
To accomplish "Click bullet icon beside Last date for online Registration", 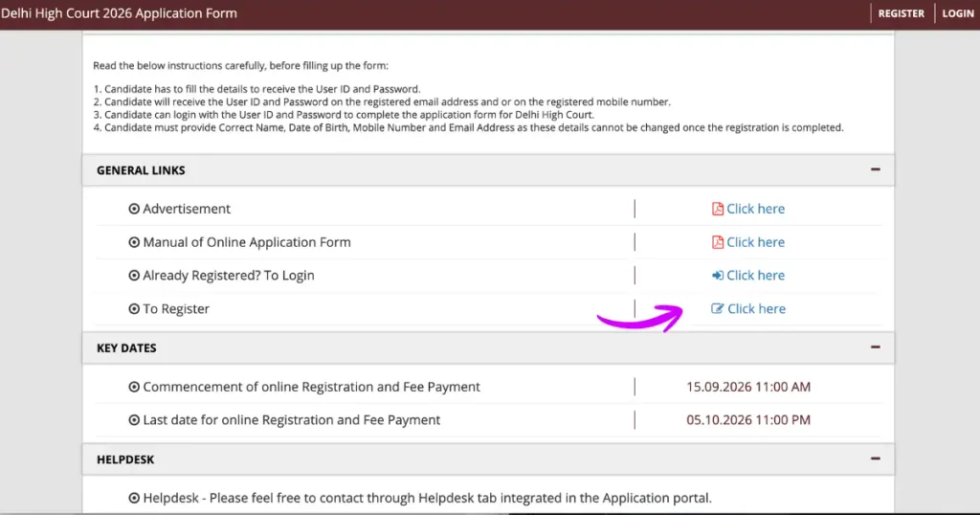I will [134, 420].
